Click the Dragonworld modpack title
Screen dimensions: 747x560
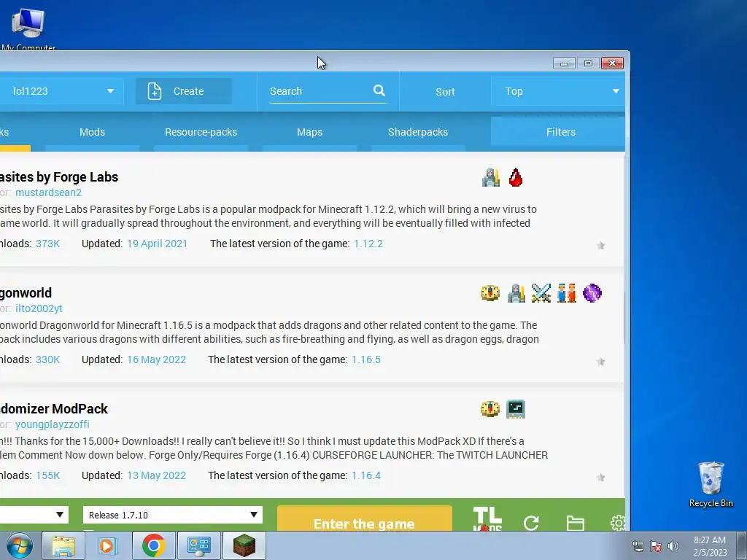[x=26, y=293]
